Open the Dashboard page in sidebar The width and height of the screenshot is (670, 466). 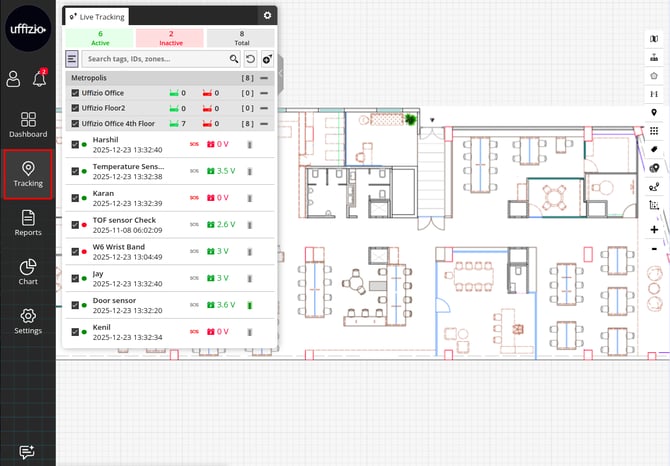coord(28,124)
